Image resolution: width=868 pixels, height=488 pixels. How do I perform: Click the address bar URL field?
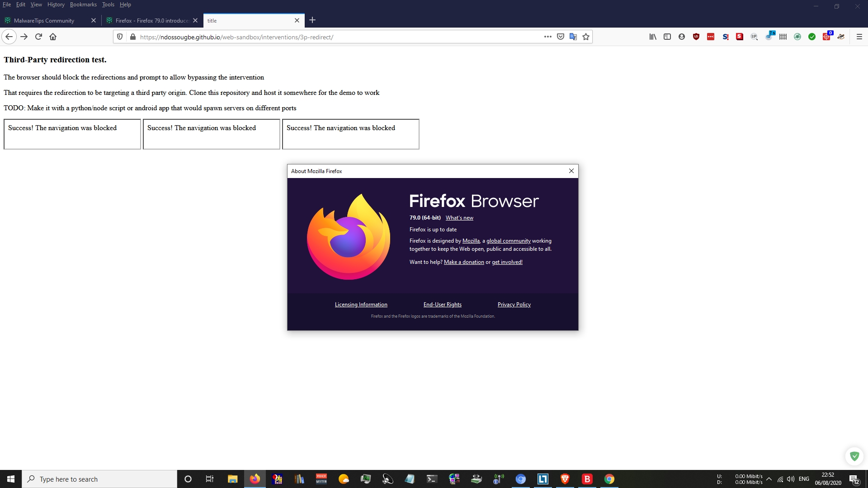335,37
